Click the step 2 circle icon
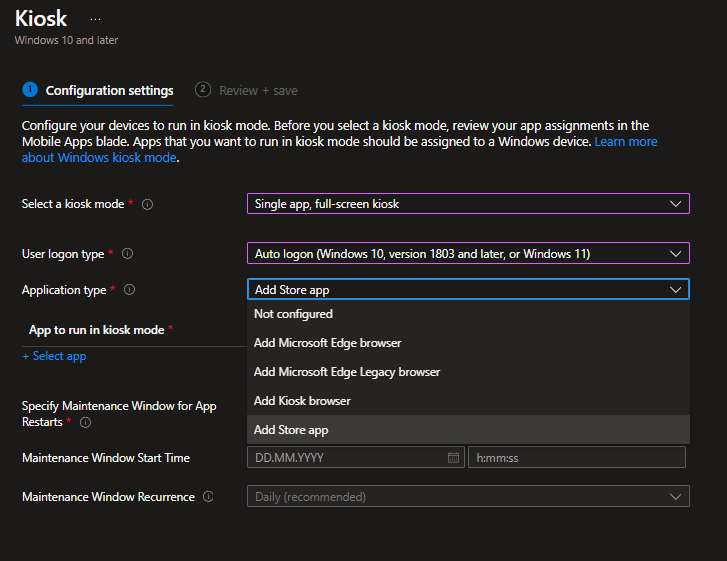Viewport: 727px width, 561px height. pyautogui.click(x=203, y=89)
